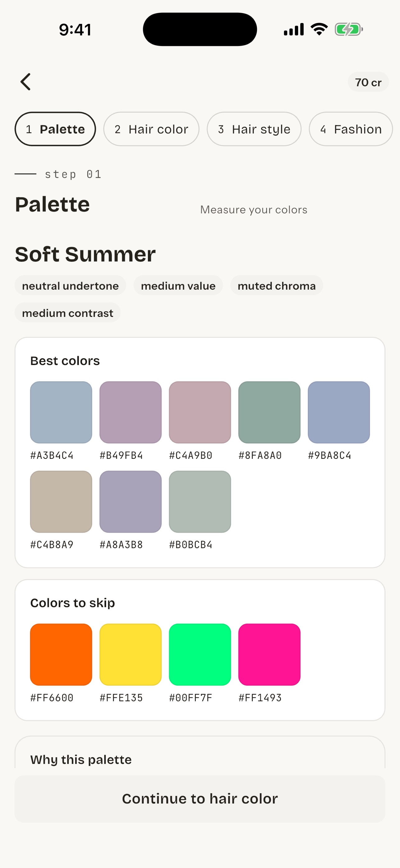Tap the cellular signal bars icon

coord(294,29)
